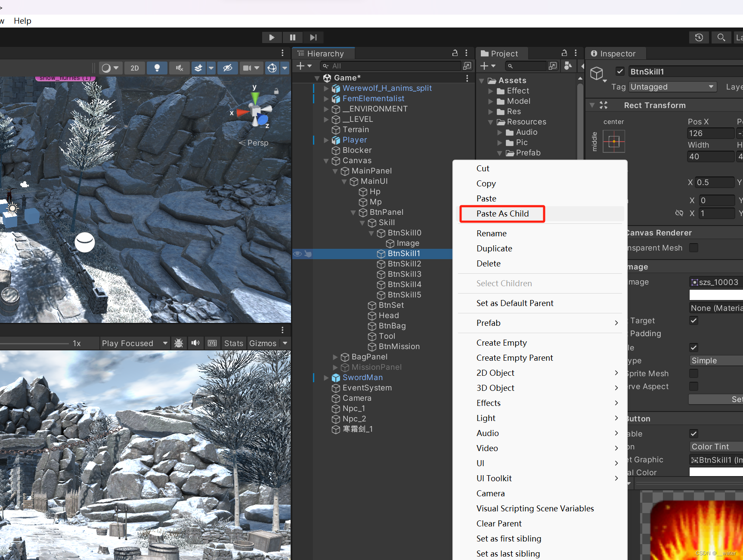Toggle scene lighting in the Scene toolbar

coord(157,68)
